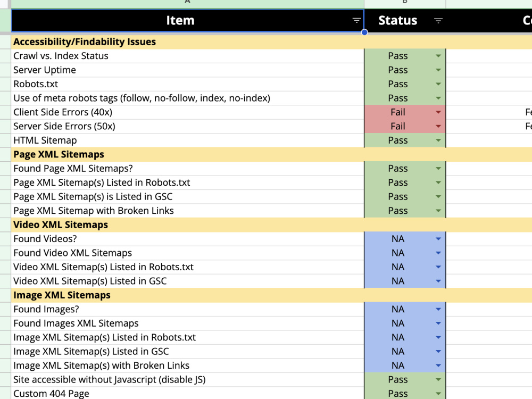Open the filter icon in Status header
Viewport: 532px width, 399px height.
coord(438,21)
